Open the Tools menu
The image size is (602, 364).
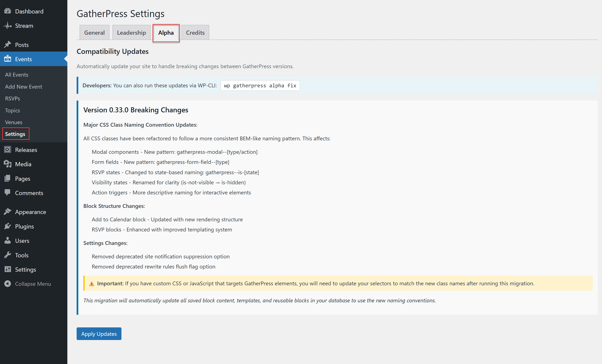[x=33, y=255]
